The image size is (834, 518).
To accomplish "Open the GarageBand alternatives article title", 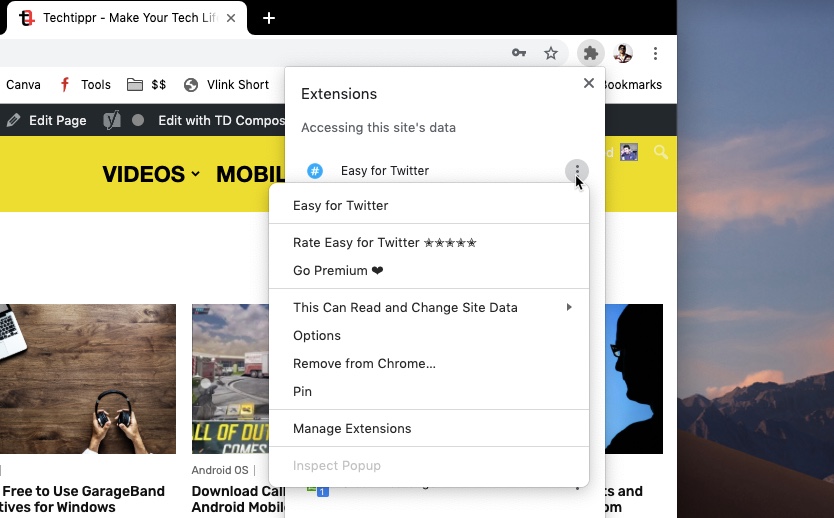I will tap(82, 499).
